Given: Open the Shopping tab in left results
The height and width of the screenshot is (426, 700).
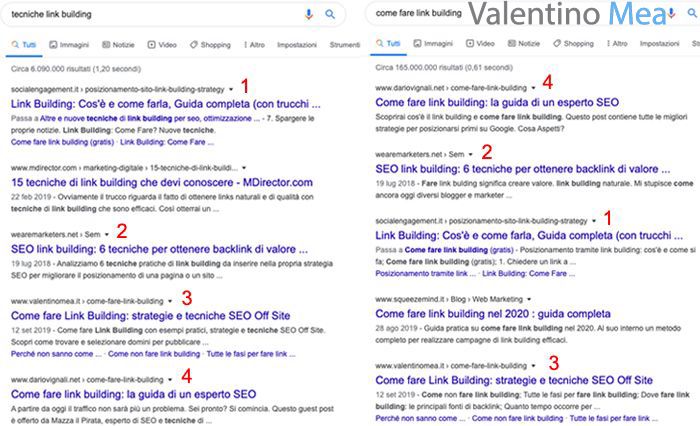Looking at the screenshot, I should coord(210,45).
